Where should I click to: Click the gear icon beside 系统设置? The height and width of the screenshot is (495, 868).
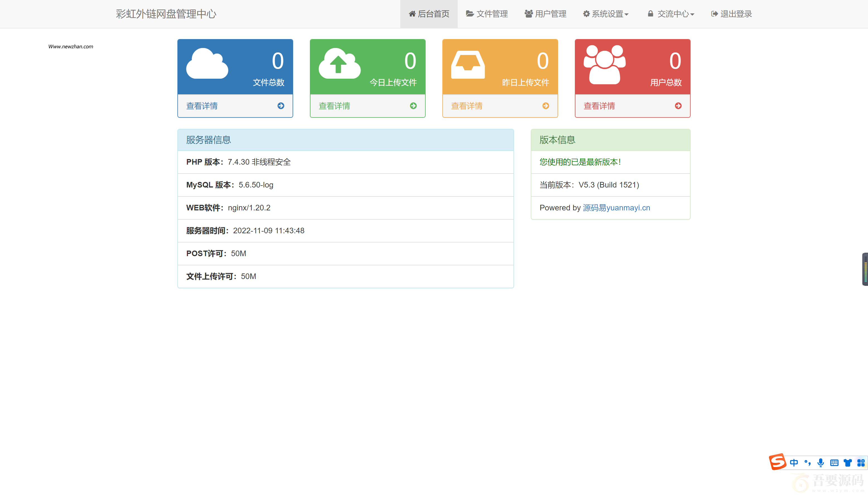[587, 14]
